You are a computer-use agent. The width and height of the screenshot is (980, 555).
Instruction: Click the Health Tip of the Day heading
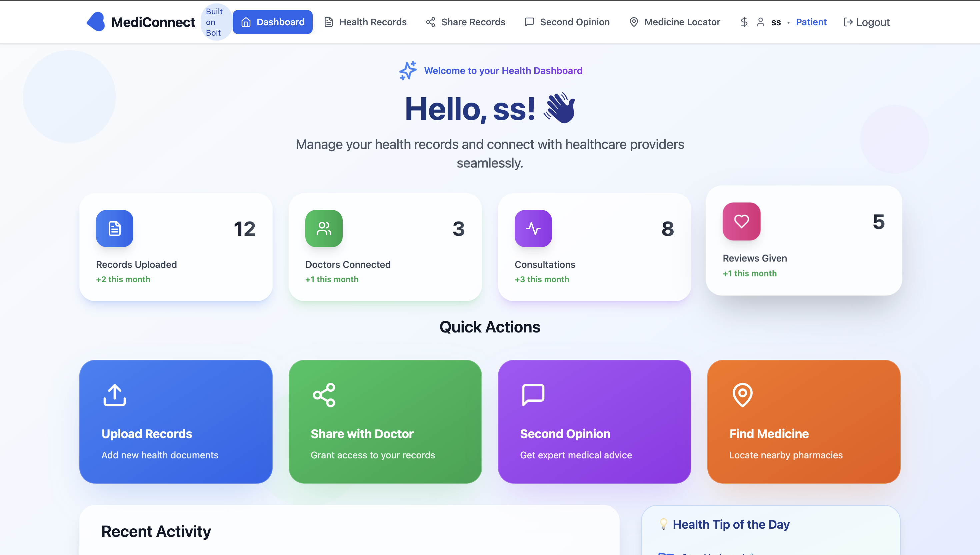click(x=731, y=524)
